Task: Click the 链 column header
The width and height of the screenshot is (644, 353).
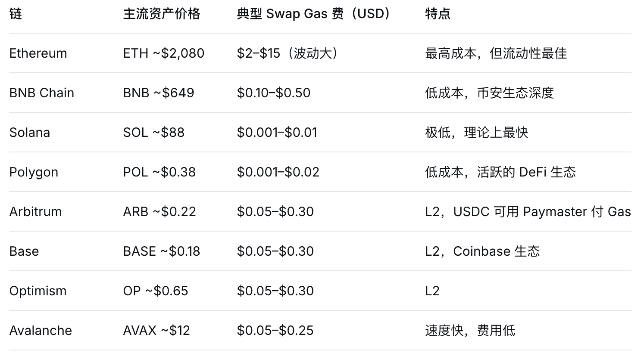Action: tap(16, 14)
